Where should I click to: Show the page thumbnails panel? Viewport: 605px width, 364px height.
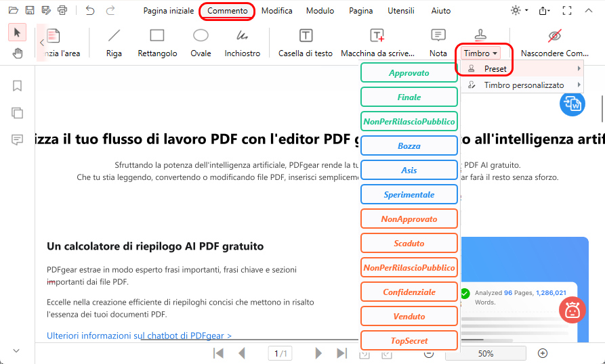17,113
